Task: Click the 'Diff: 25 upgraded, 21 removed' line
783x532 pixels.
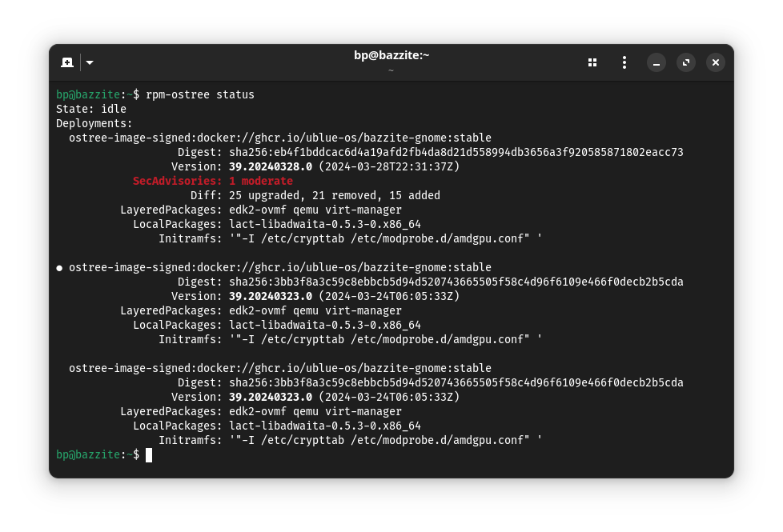Action: (315, 195)
